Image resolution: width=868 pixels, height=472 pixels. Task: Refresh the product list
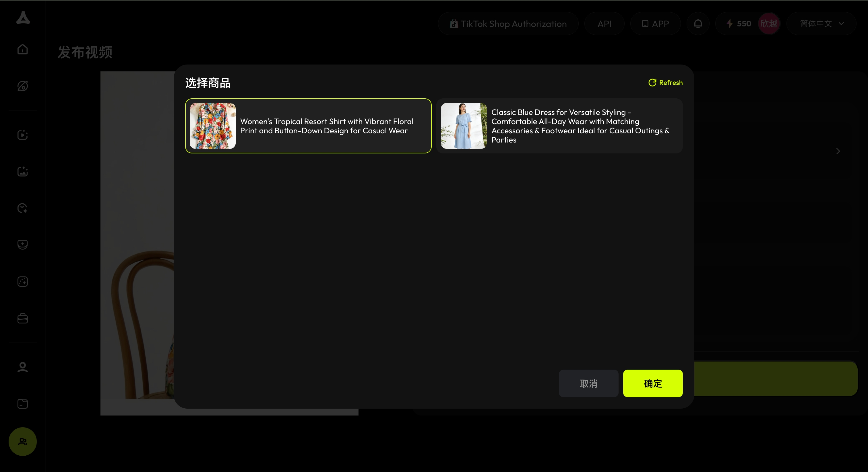[665, 83]
